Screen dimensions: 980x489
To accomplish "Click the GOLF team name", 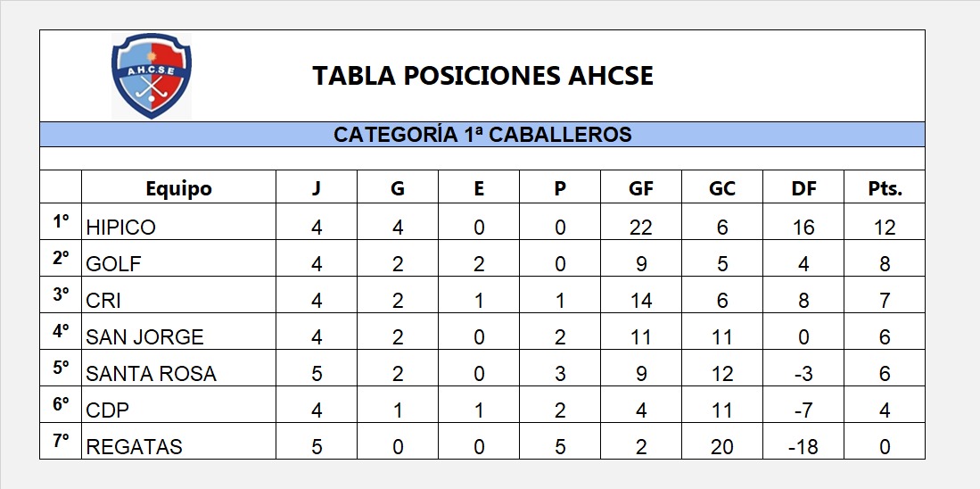I will [x=114, y=264].
